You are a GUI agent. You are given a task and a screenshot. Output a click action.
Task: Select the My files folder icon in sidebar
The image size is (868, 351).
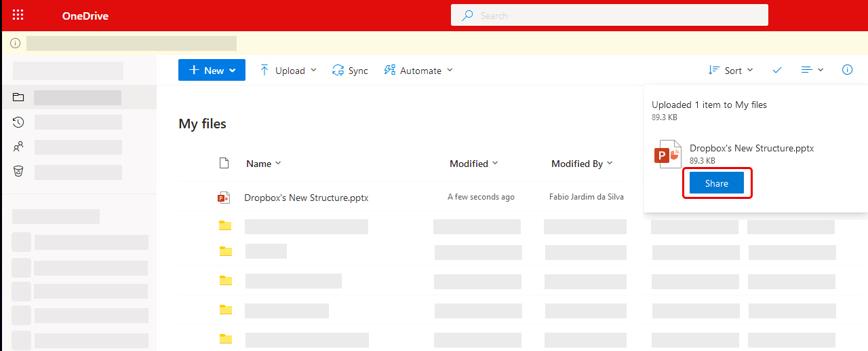[x=18, y=97]
